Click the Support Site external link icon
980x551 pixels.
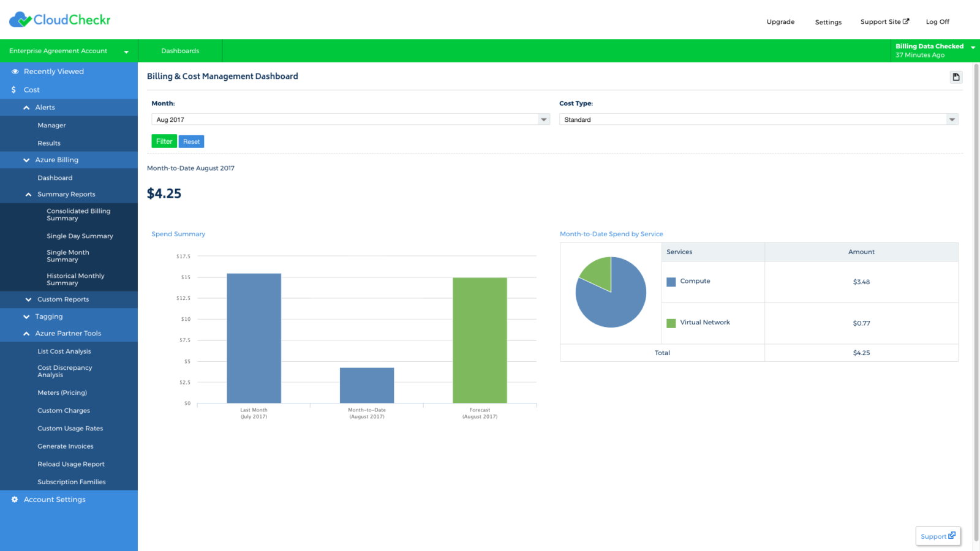click(x=906, y=21)
